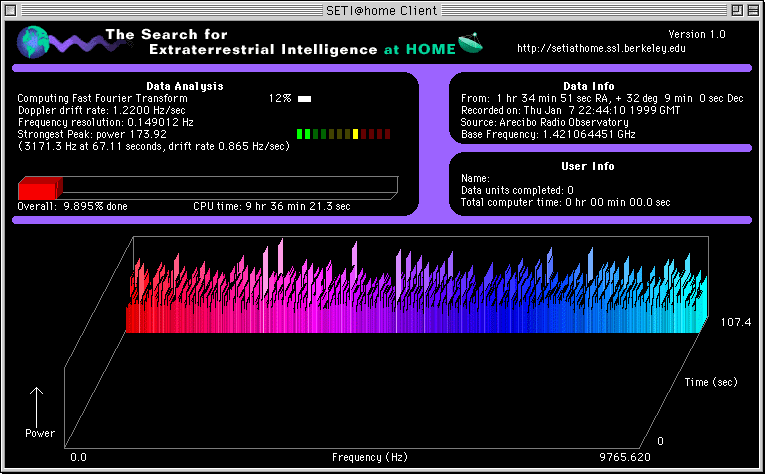Screen dimensions: 765x474
Task: Click the window collapse (windowshade) box
Action: tap(753, 10)
